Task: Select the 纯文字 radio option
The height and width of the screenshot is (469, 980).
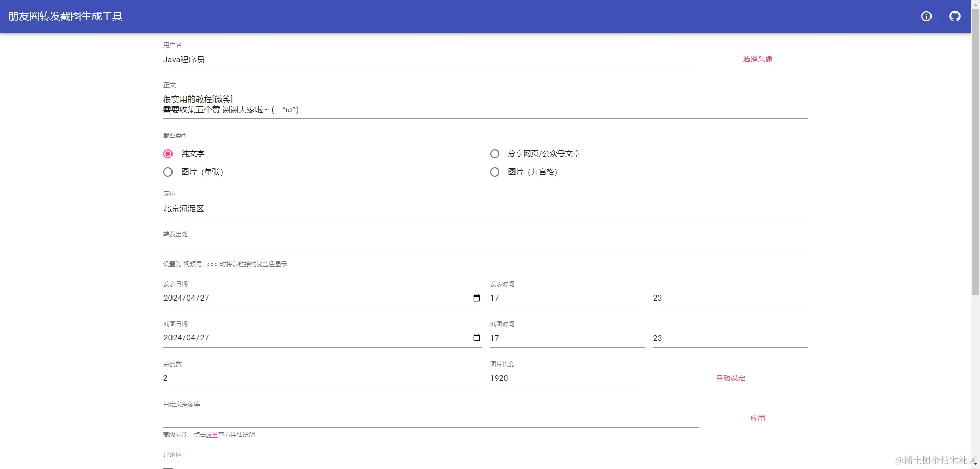Action: [168, 154]
